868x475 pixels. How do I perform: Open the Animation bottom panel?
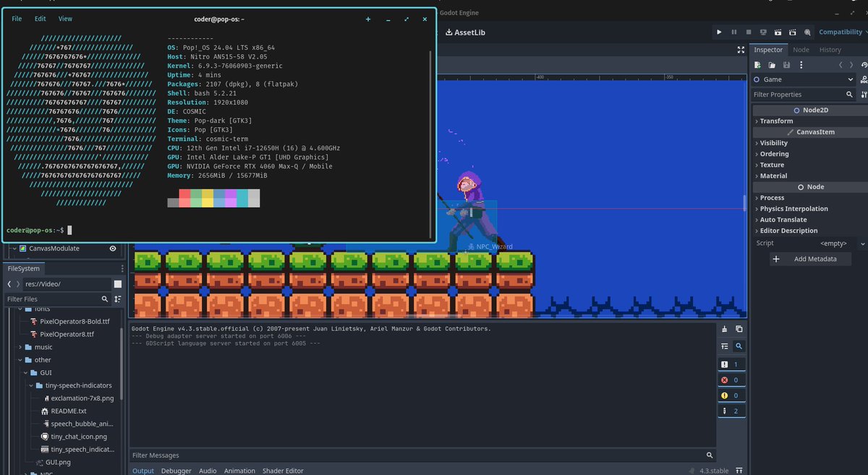tap(239, 471)
